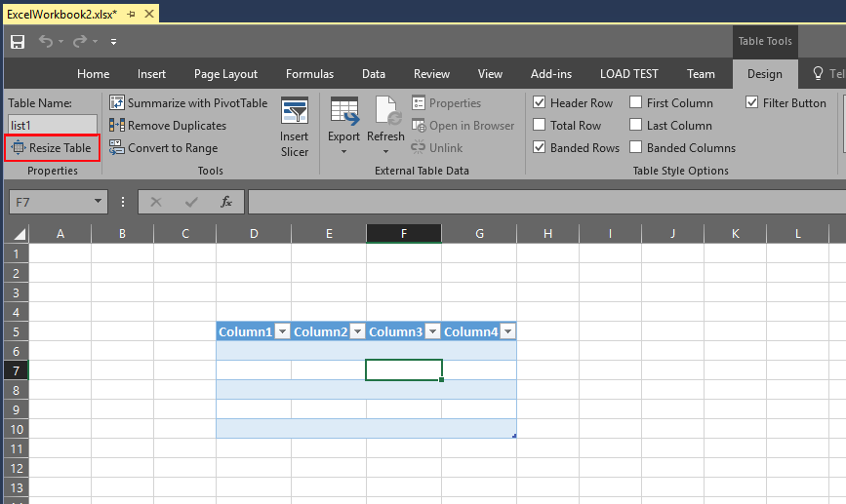
Task: Close the ExcelWorkbook2.xlsx document tab
Action: pyautogui.click(x=149, y=14)
